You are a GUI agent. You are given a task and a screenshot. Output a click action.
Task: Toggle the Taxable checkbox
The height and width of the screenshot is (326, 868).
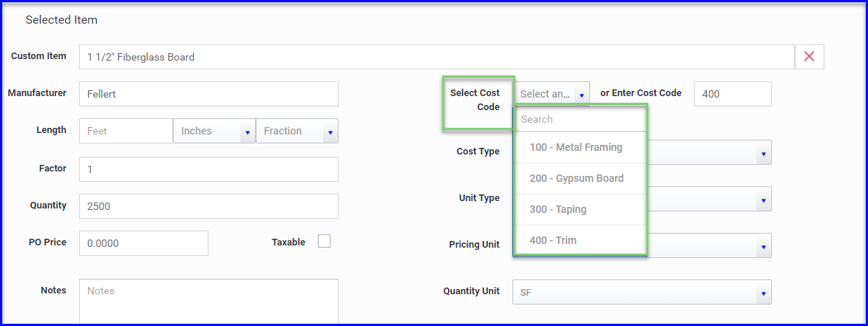[x=324, y=241]
